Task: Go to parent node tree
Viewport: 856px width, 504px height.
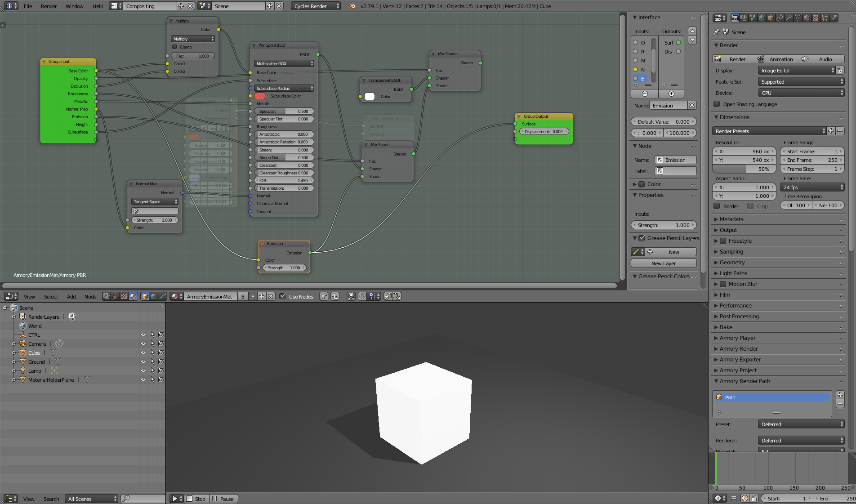Action: pos(335,296)
